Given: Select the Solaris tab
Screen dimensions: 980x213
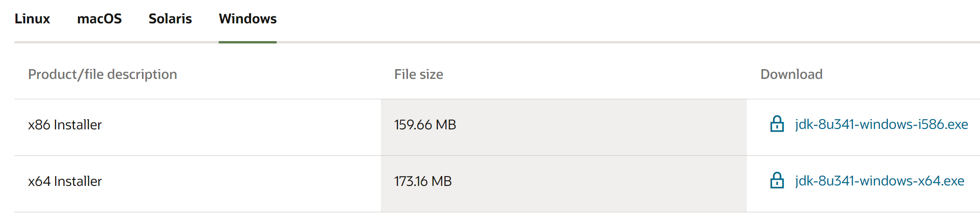Looking at the screenshot, I should (x=170, y=19).
